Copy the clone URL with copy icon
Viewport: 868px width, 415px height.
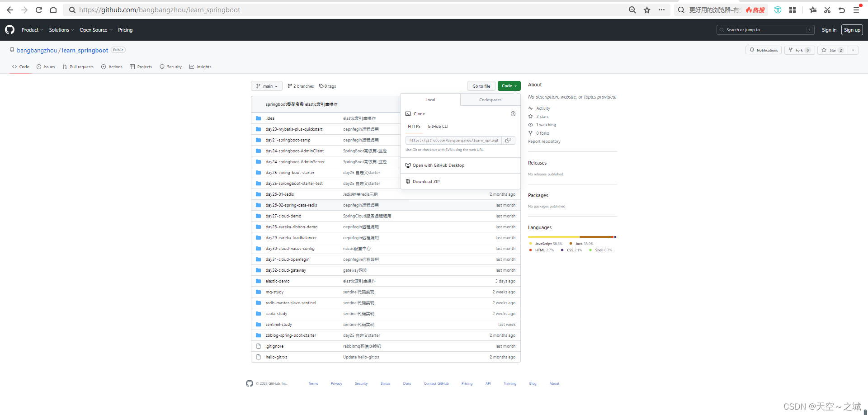(x=508, y=140)
